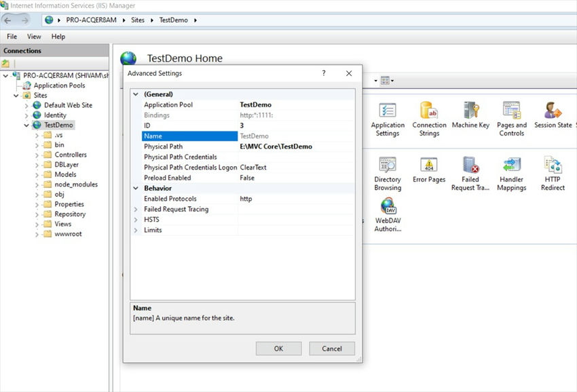Select the ID property row
Viewport: 577px width, 392px height.
pyautogui.click(x=248, y=125)
